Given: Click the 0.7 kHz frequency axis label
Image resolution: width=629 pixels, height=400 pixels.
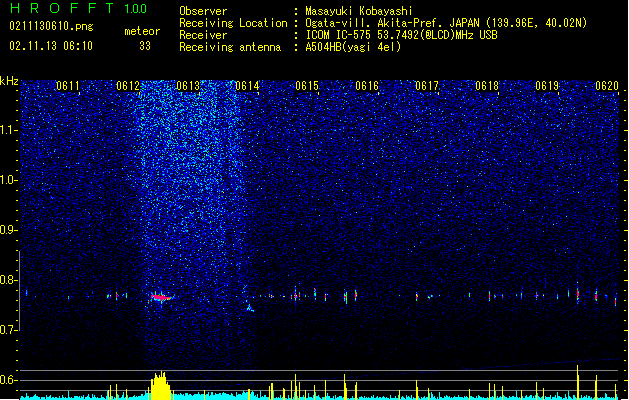Looking at the screenshot, I should [9, 330].
